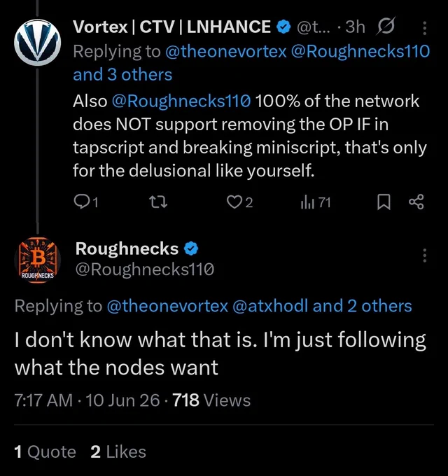View the 1 Quote list

tap(45, 451)
